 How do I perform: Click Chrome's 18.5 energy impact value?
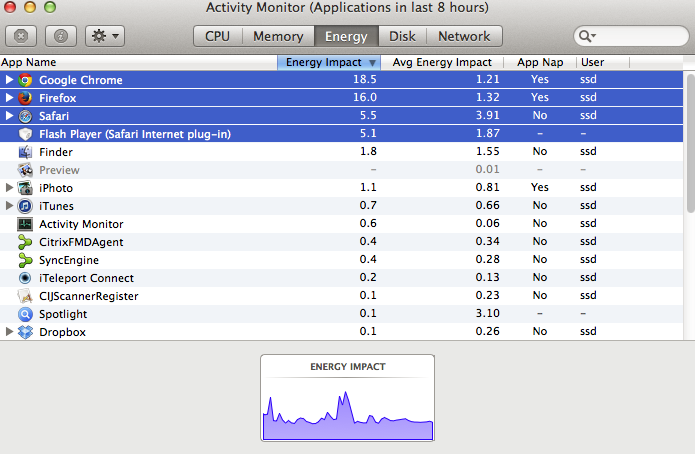point(365,79)
